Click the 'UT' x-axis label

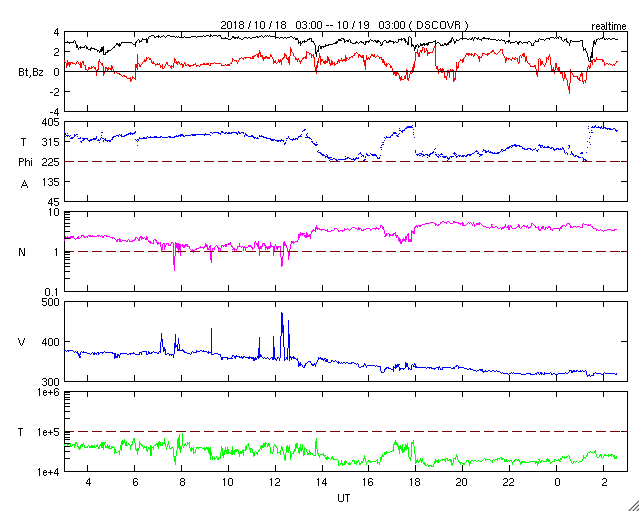[344, 498]
